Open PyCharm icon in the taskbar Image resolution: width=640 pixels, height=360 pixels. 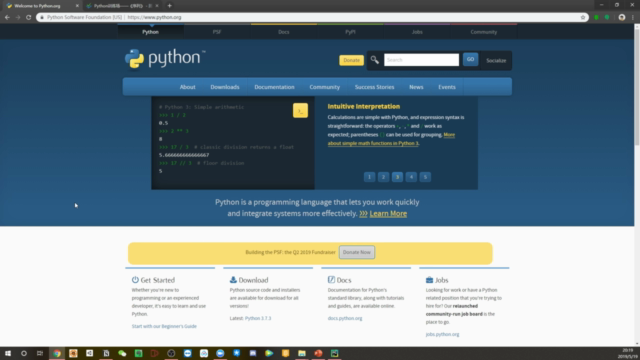334,353
